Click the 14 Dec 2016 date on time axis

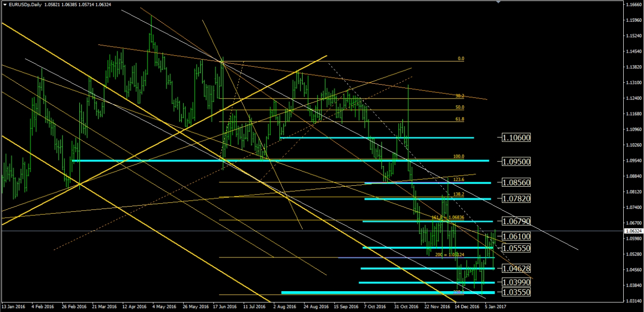pos(467,306)
